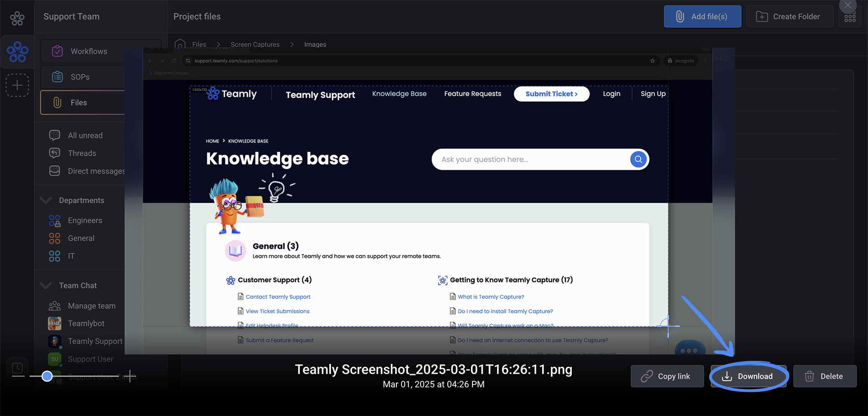868x416 pixels.
Task: Click the Threads reply icon
Action: (55, 153)
